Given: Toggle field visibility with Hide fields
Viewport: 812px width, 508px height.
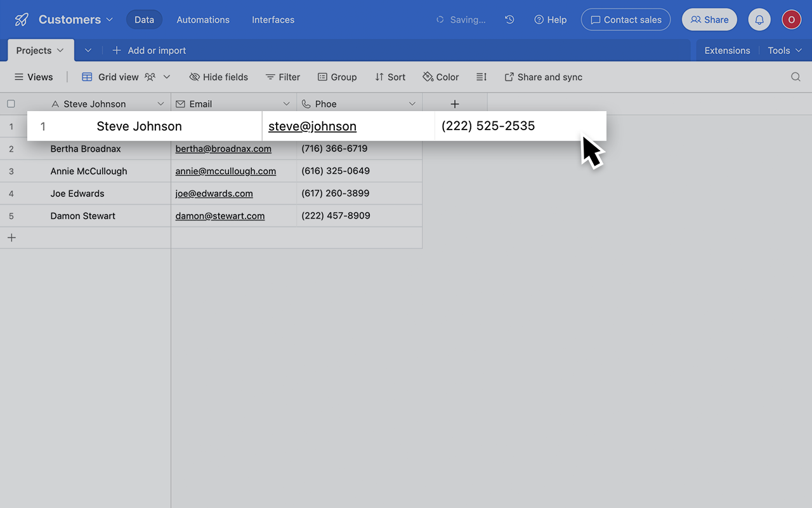Looking at the screenshot, I should pos(218,76).
